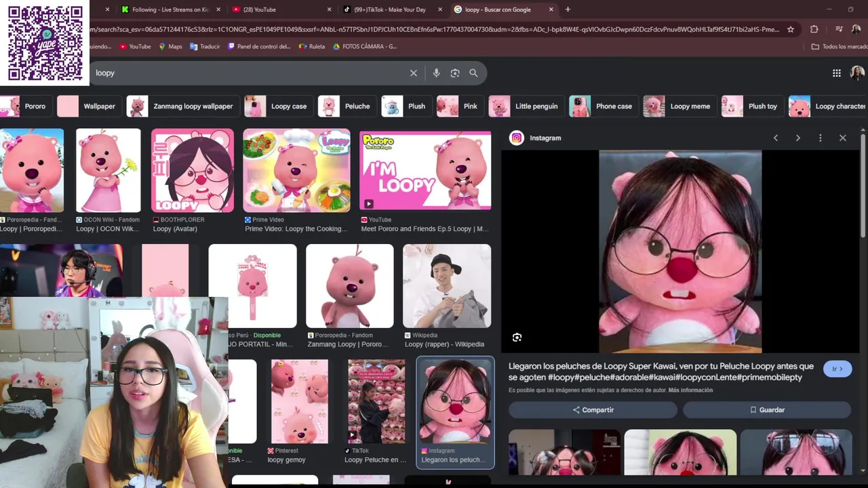The width and height of the screenshot is (868, 488).
Task: Close the YouTube tab
Action: coord(330,9)
